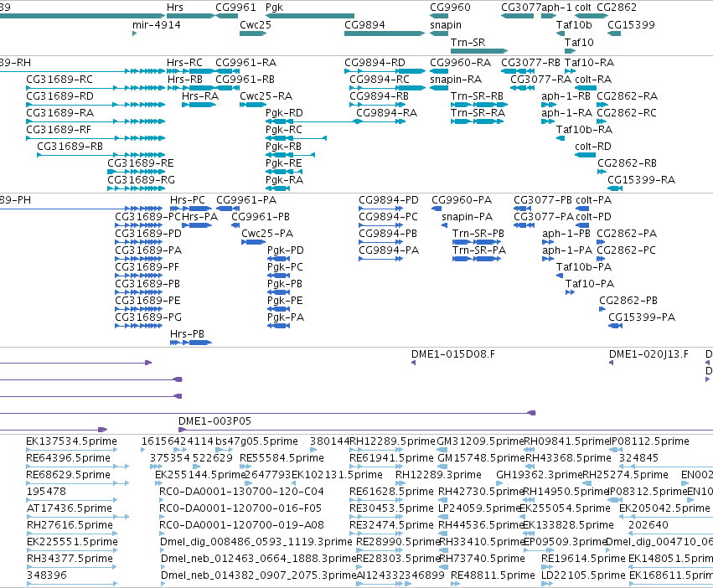This screenshot has width=713, height=588.
Task: Click EST RE48811.5prime
Action: (x=493, y=575)
